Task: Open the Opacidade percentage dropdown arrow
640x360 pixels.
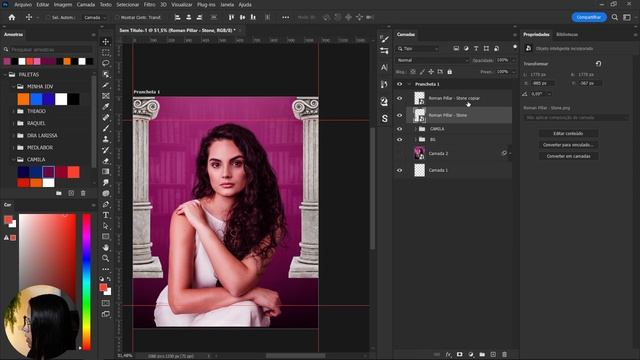Action: coord(513,60)
